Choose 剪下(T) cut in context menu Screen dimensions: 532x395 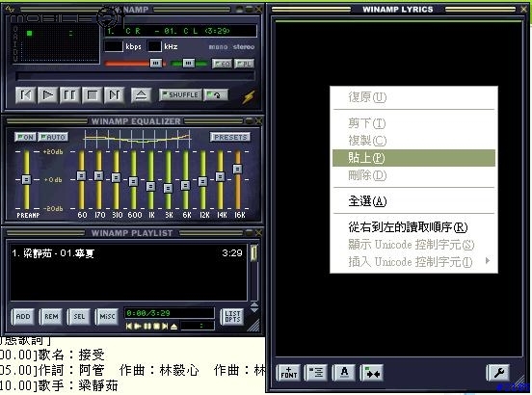tap(413, 123)
